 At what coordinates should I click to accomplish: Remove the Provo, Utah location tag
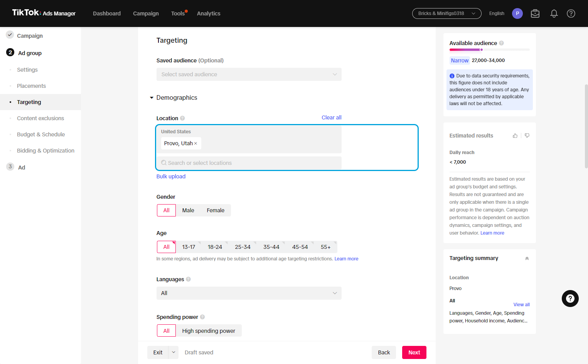[195, 143]
